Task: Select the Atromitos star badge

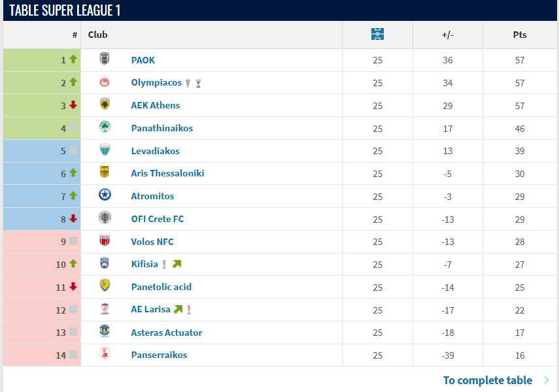Action: coord(103,196)
